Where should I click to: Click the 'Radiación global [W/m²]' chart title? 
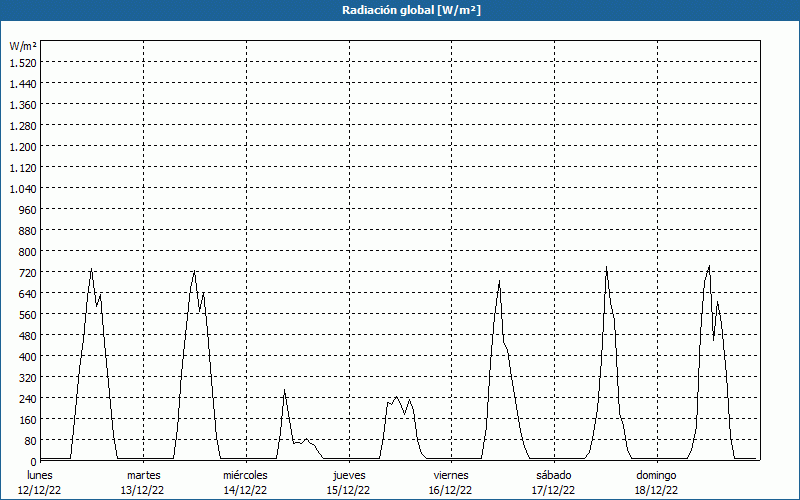(x=411, y=10)
